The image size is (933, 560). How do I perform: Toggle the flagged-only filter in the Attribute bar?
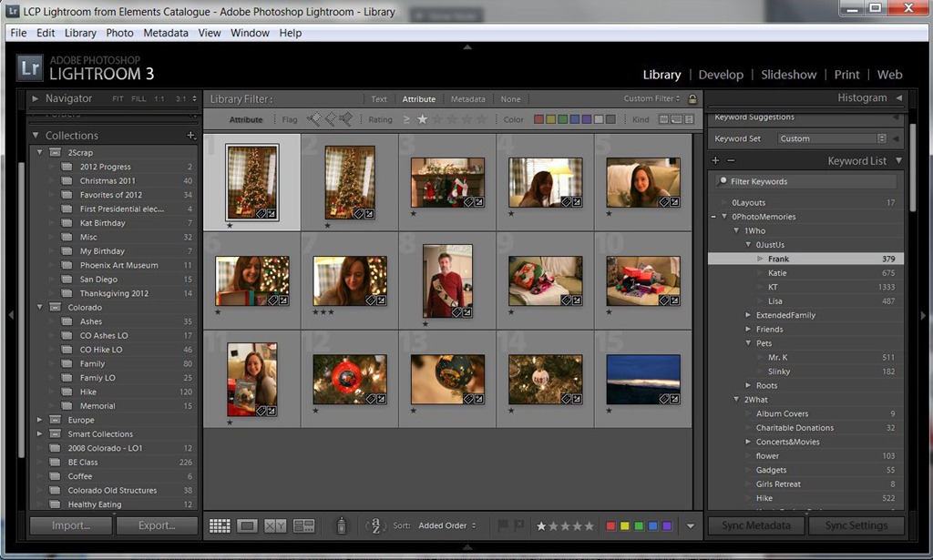314,119
